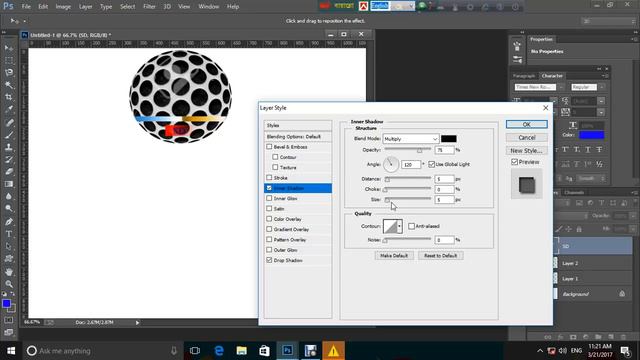
Task: Open the anti-aliasing Smooth dropdown
Action: 590,178
